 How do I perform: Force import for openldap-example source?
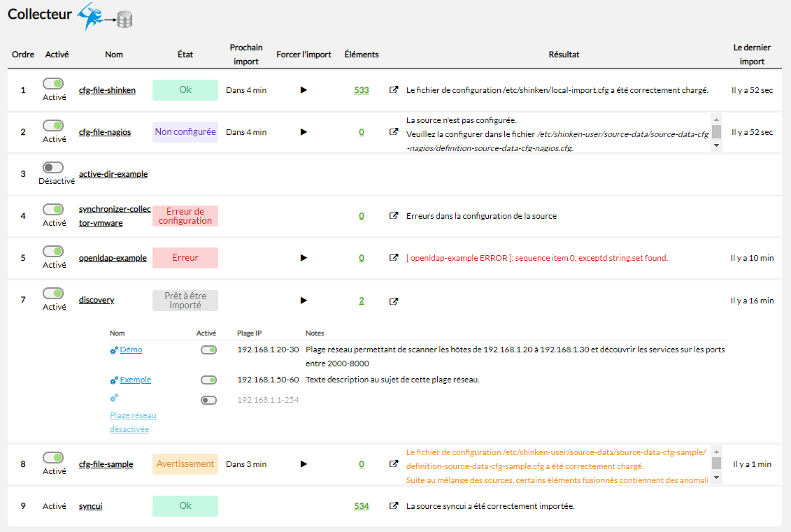304,258
